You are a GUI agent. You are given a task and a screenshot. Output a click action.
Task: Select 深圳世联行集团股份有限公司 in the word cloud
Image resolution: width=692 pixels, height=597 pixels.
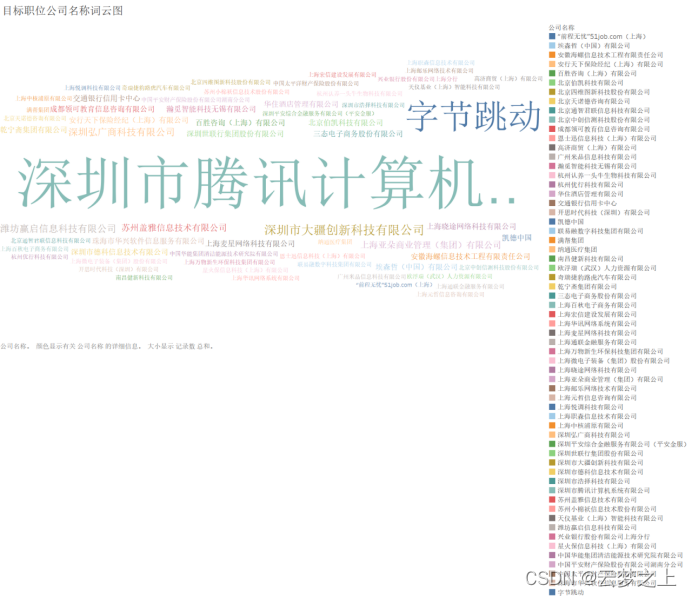click(235, 133)
